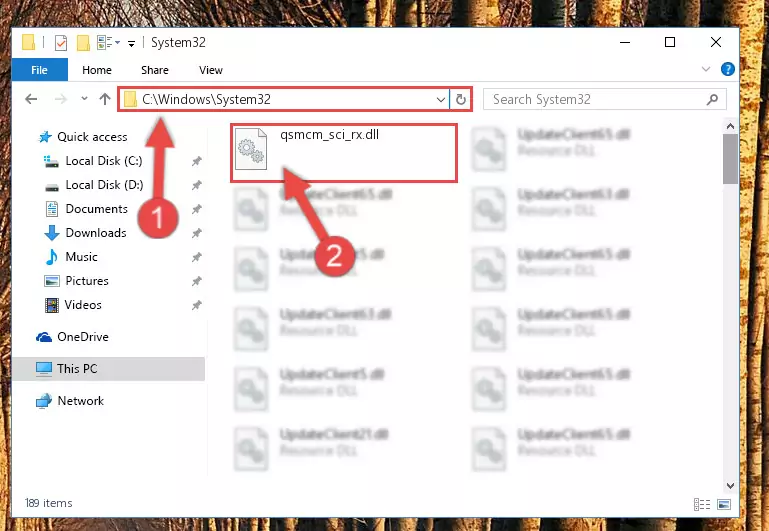Go back with the Back arrow

(x=31, y=99)
